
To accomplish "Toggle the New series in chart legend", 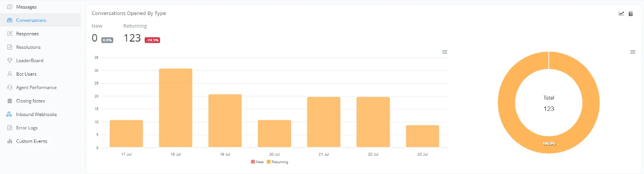I will (x=257, y=162).
